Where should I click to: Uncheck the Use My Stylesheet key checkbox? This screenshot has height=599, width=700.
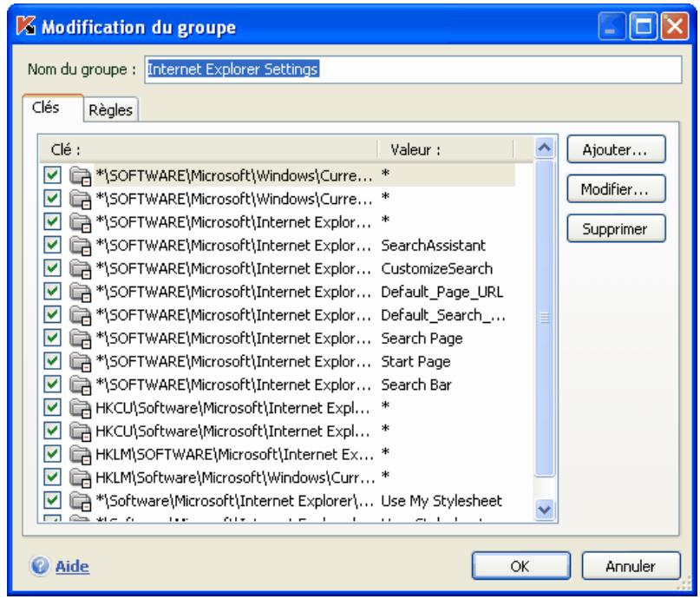52,500
